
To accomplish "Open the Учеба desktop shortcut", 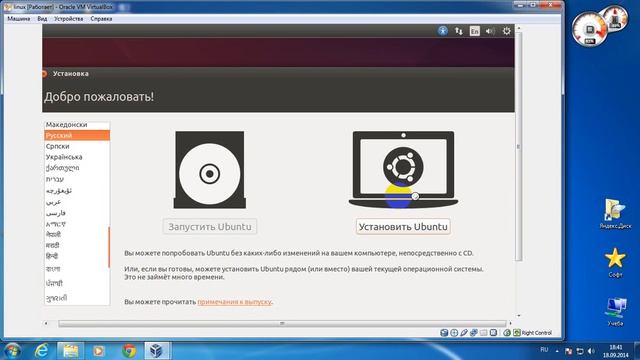I will point(615,311).
